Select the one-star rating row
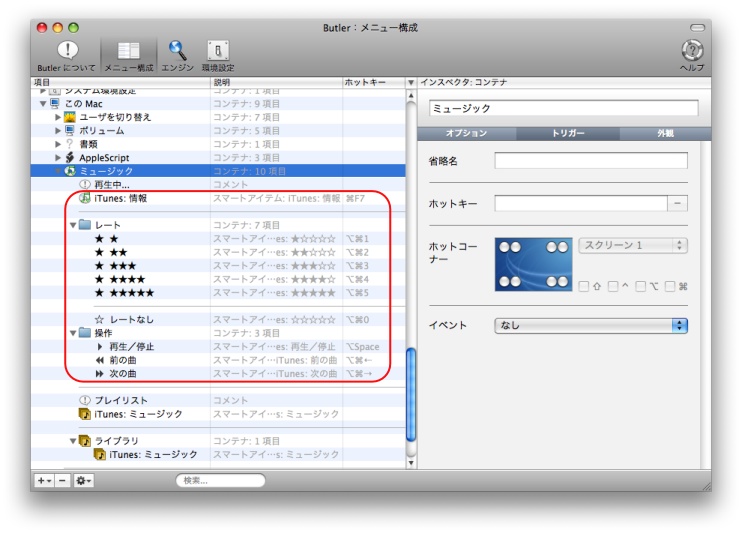The height and width of the screenshot is (533, 742). click(x=218, y=239)
